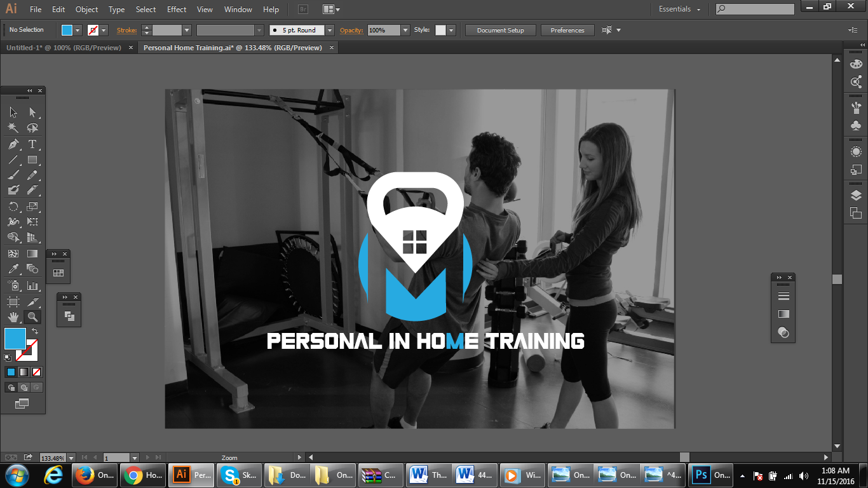
Task: Open the Fill swatch dropdown in Control bar
Action: pos(78,30)
